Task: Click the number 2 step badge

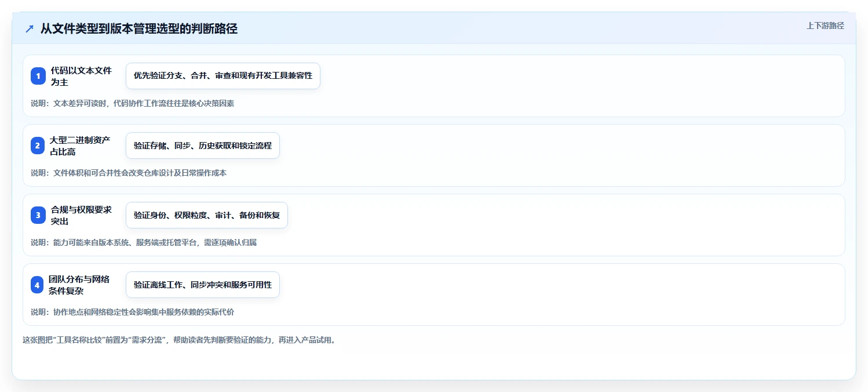Action: [38, 146]
